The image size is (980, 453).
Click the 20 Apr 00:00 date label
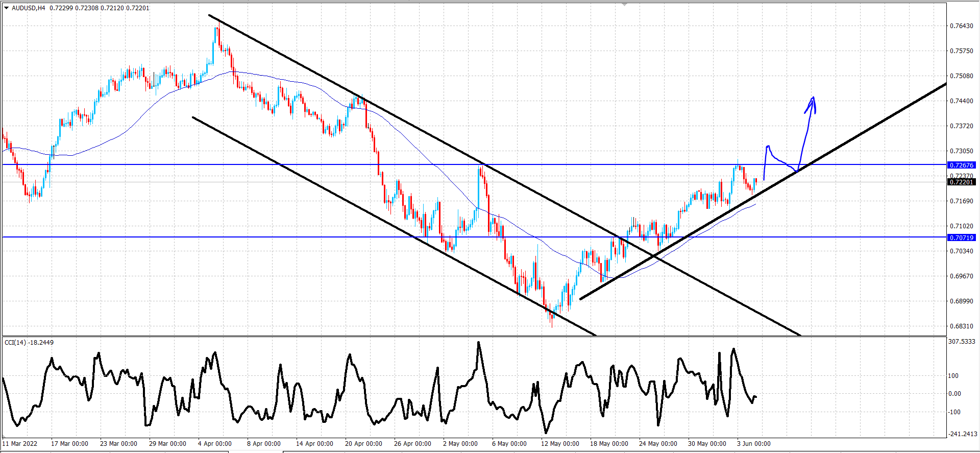click(363, 443)
